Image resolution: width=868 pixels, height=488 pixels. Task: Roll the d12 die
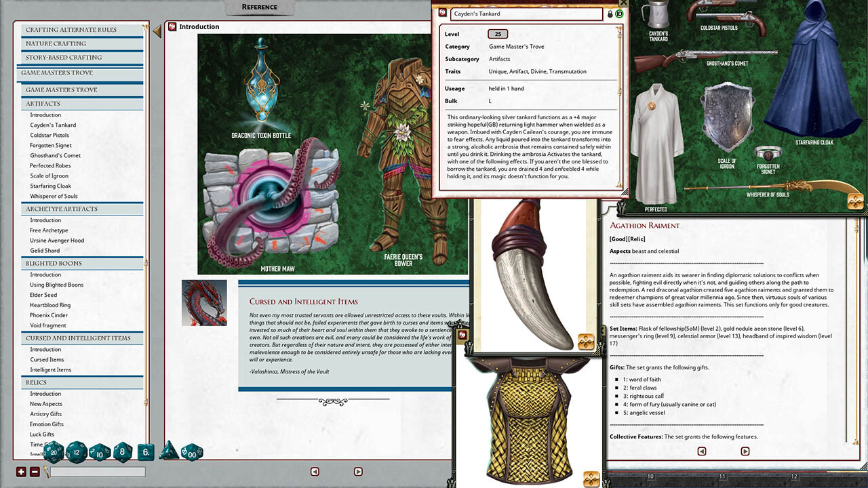pos(77,452)
